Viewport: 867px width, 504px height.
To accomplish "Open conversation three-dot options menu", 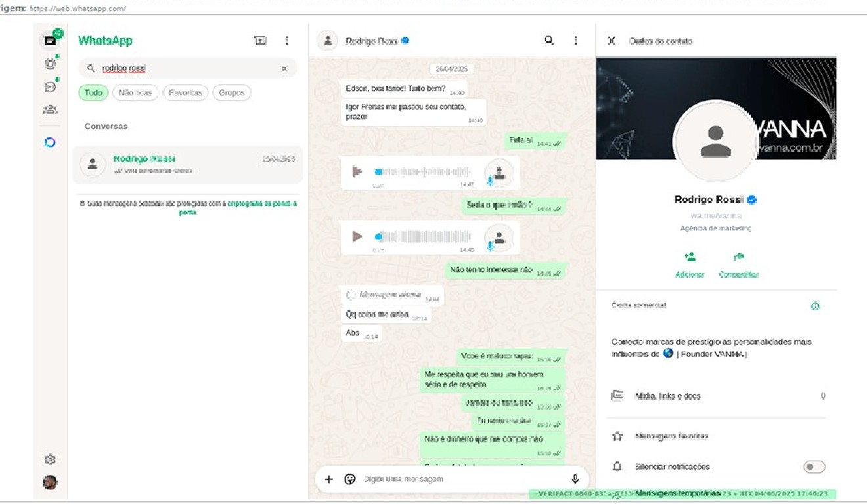I will point(575,41).
